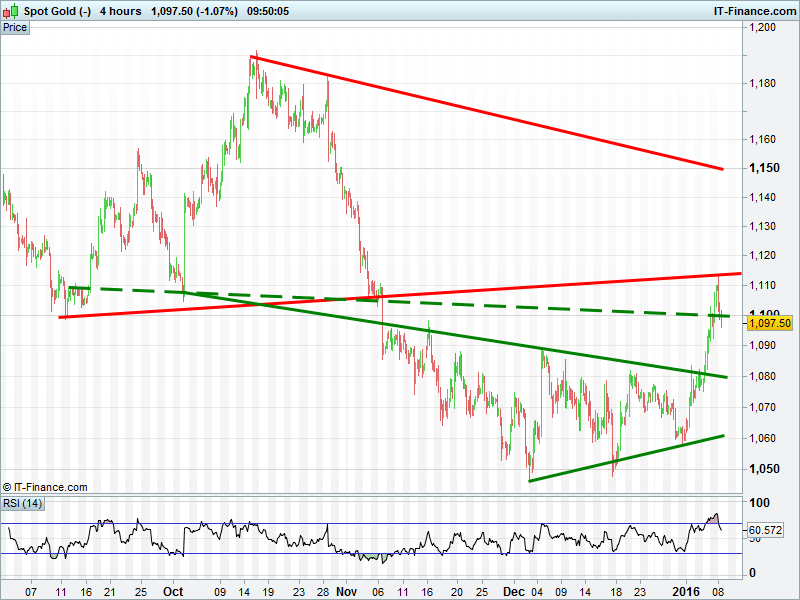Image resolution: width=800 pixels, height=600 pixels.
Task: Click the 1,100 bold price axis label
Action: pos(766,314)
